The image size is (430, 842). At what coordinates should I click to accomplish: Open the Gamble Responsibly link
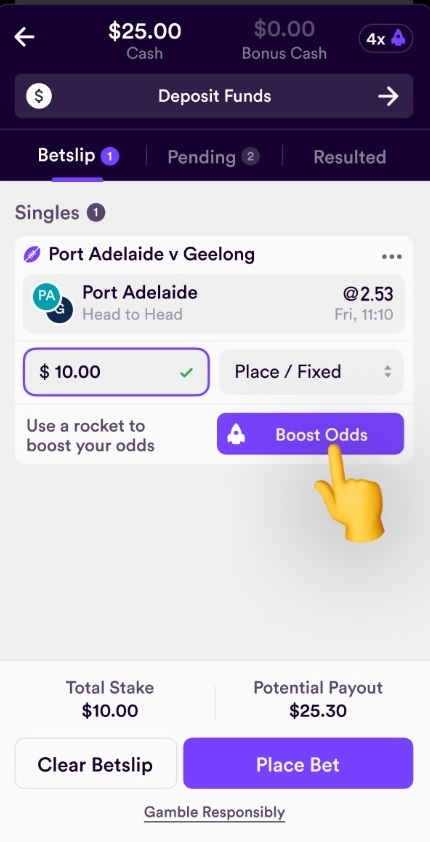tap(214, 812)
